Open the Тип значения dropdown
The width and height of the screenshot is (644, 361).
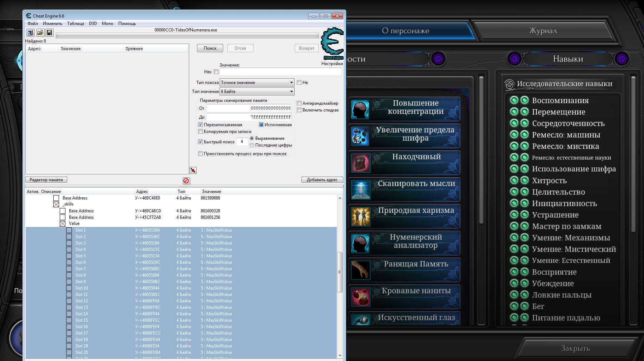(x=257, y=92)
